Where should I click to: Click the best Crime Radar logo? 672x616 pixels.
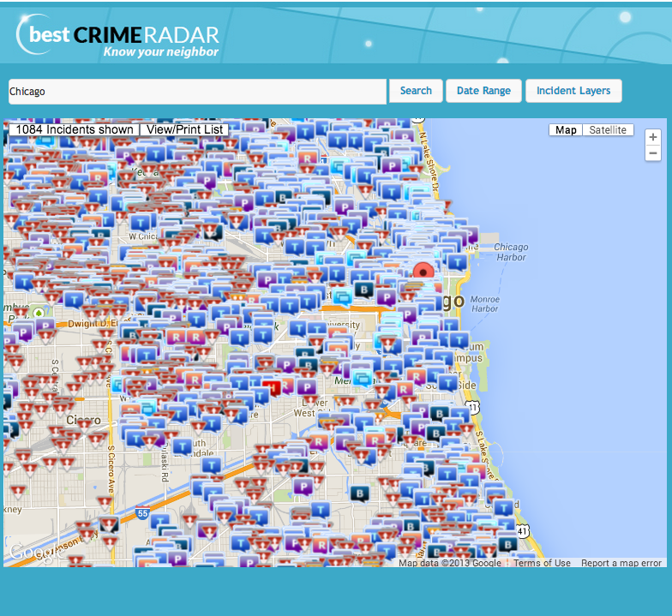[x=118, y=36]
